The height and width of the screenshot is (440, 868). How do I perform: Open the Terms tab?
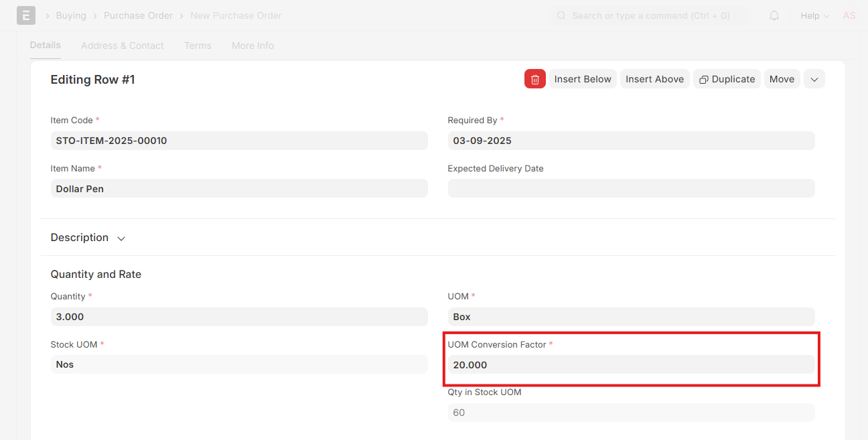(x=198, y=46)
